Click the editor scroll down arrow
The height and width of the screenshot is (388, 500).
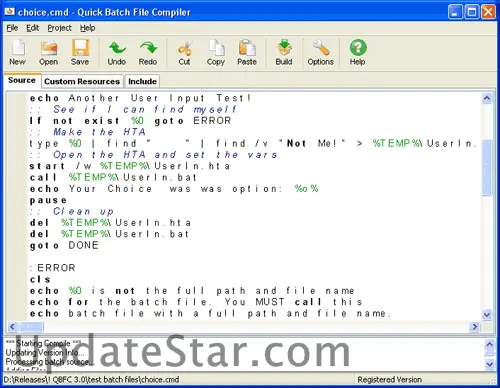(x=487, y=315)
